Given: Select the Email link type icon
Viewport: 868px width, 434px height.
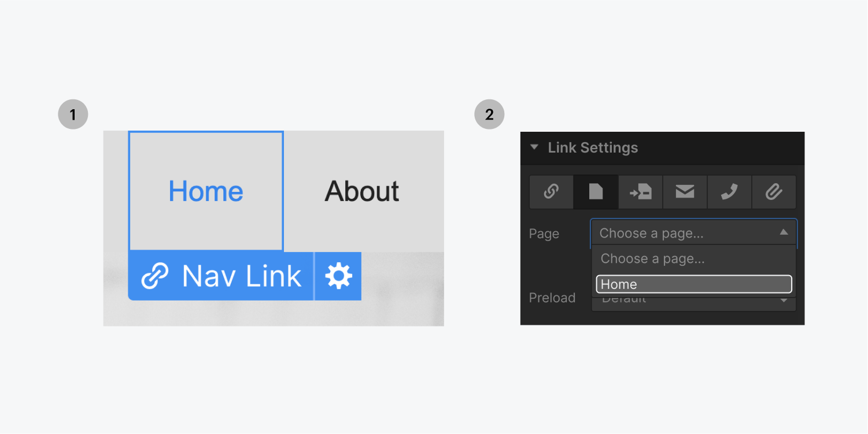Looking at the screenshot, I should click(x=685, y=192).
